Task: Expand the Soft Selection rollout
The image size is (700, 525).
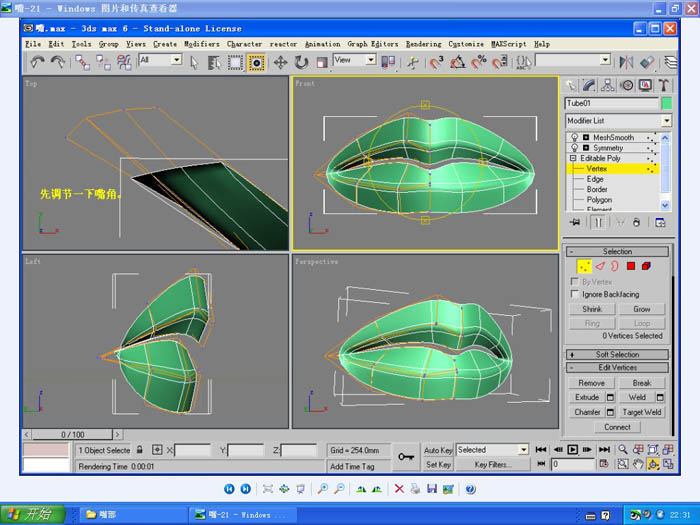Action: tap(617, 354)
